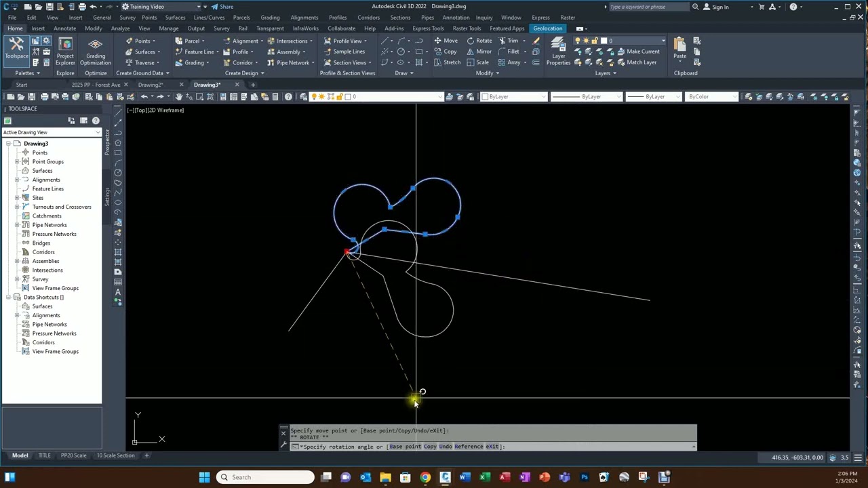Click Sample Lines tool
868x488 pixels.
pos(344,52)
